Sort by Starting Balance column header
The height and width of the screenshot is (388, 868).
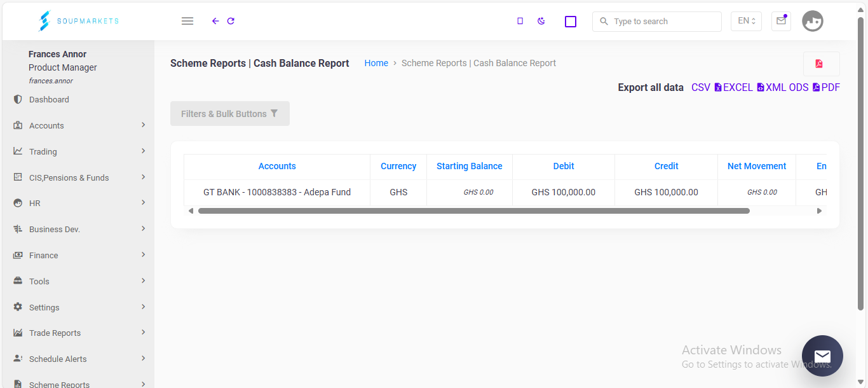[470, 166]
